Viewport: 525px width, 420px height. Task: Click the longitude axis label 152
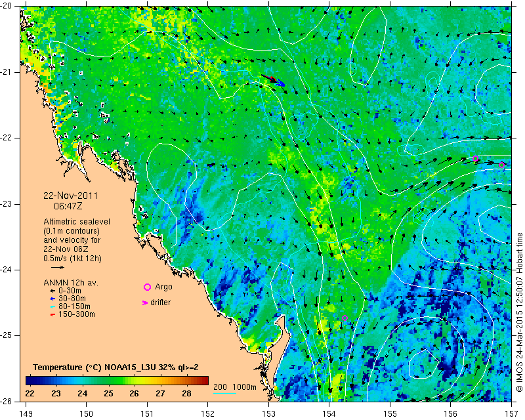(x=208, y=414)
